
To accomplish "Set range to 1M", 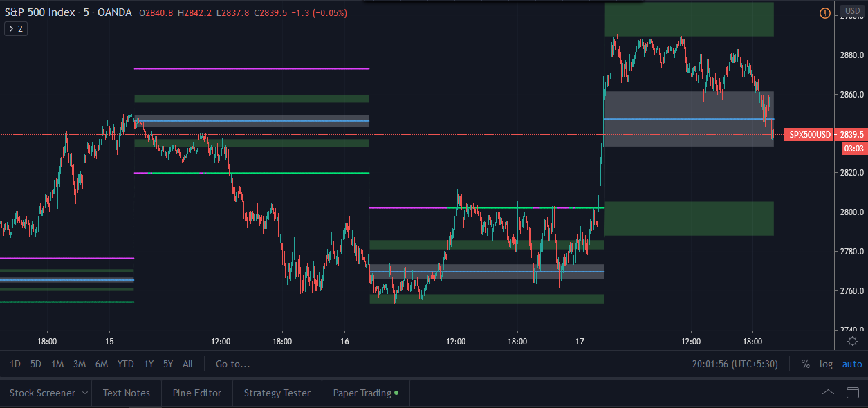I will (57, 364).
